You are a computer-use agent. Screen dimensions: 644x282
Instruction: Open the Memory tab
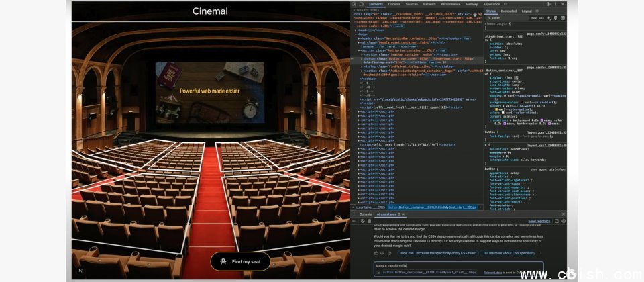472,4
